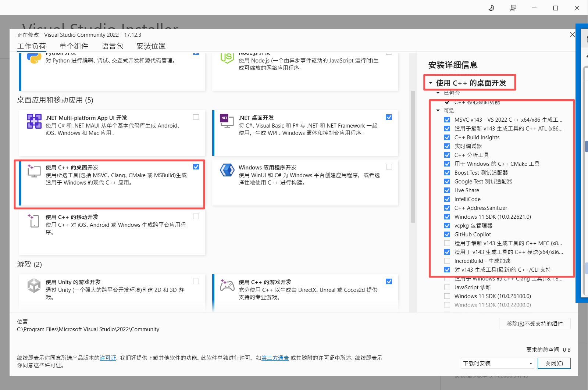Click the workload list vertical scrollbar
588x390 pixels.
413,157
